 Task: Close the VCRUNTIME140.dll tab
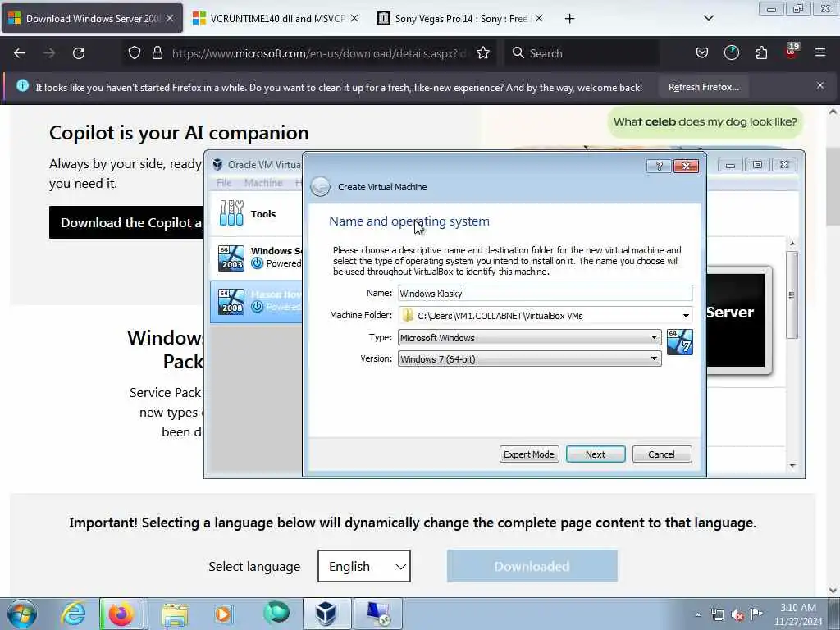354,18
